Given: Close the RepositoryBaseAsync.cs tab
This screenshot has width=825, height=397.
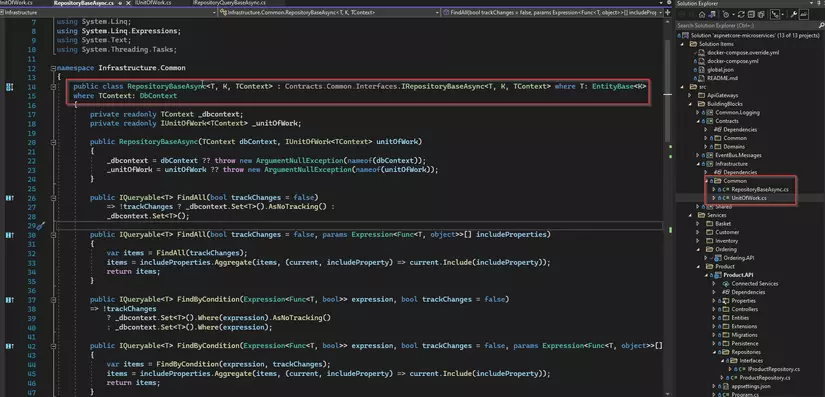Looking at the screenshot, I should [127, 3].
